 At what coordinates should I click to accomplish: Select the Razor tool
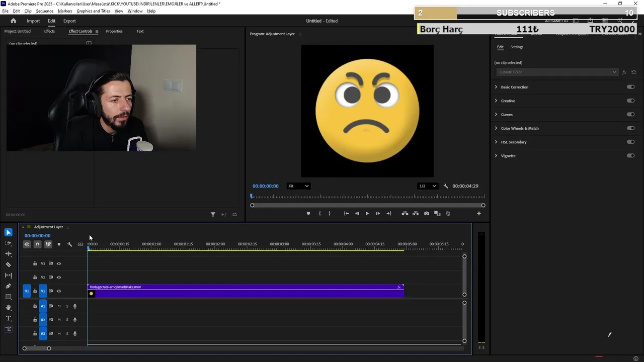[8, 264]
